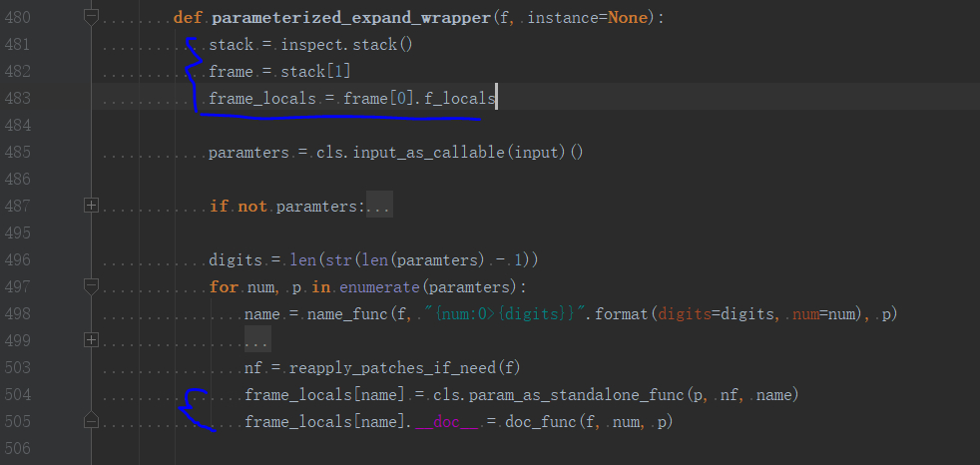Click line number 487 in gutter
Screen dimensions: 980x465
coord(18,206)
